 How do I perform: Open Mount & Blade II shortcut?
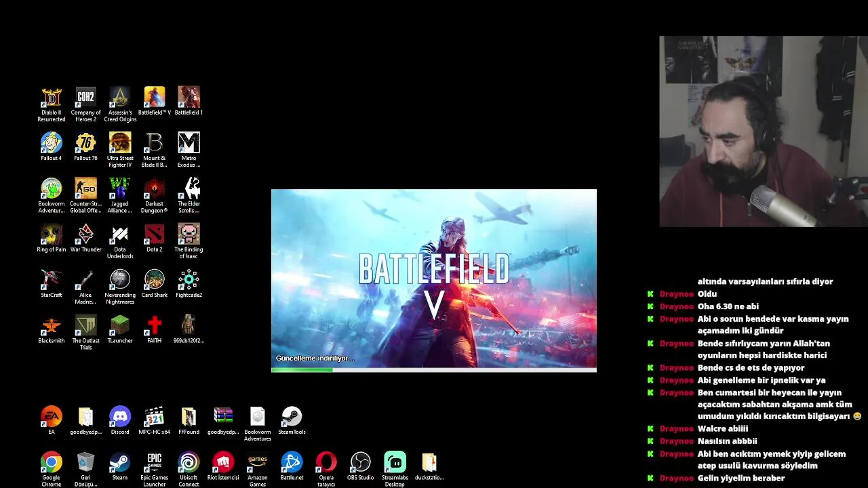[x=154, y=150]
